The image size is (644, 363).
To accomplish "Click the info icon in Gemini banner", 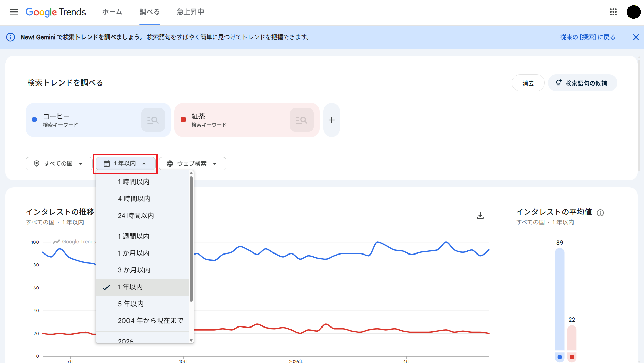I will pos(11,37).
